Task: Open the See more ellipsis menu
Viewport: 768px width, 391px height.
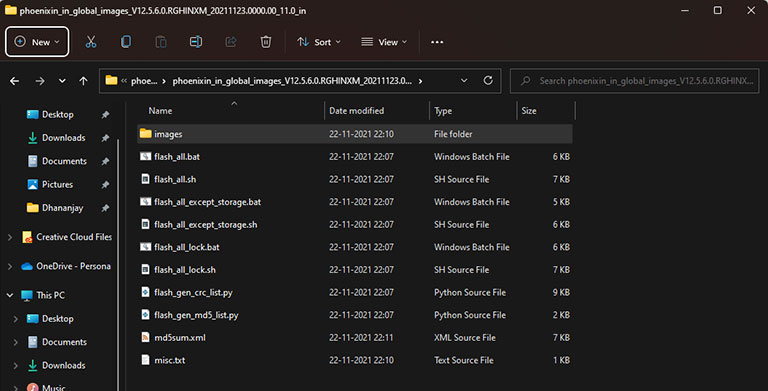Action: (437, 42)
